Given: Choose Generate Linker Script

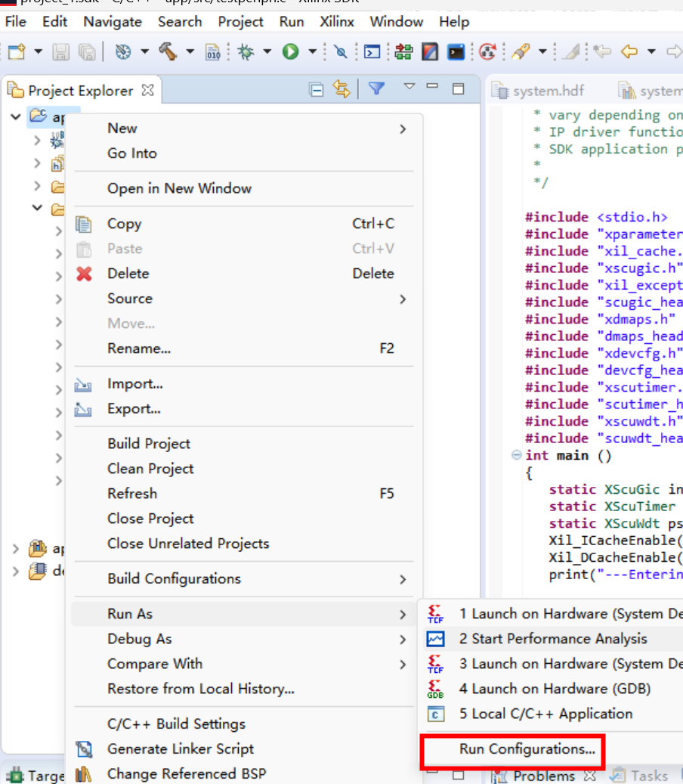Looking at the screenshot, I should click(x=244, y=748).
